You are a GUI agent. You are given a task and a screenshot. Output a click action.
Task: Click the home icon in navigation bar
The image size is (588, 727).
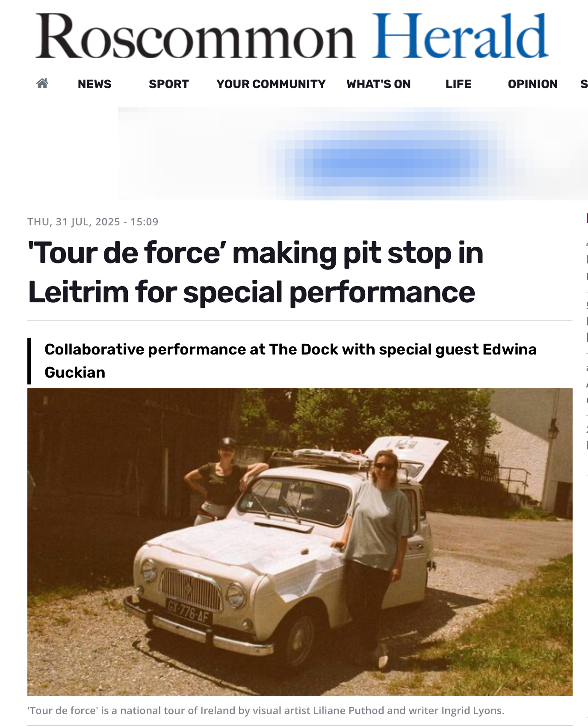[x=42, y=83]
